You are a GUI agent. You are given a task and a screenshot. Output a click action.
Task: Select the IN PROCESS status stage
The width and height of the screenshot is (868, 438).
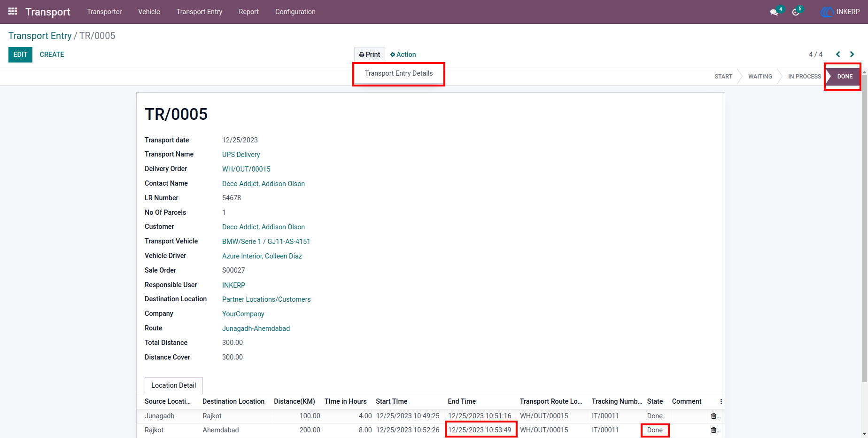[804, 77]
